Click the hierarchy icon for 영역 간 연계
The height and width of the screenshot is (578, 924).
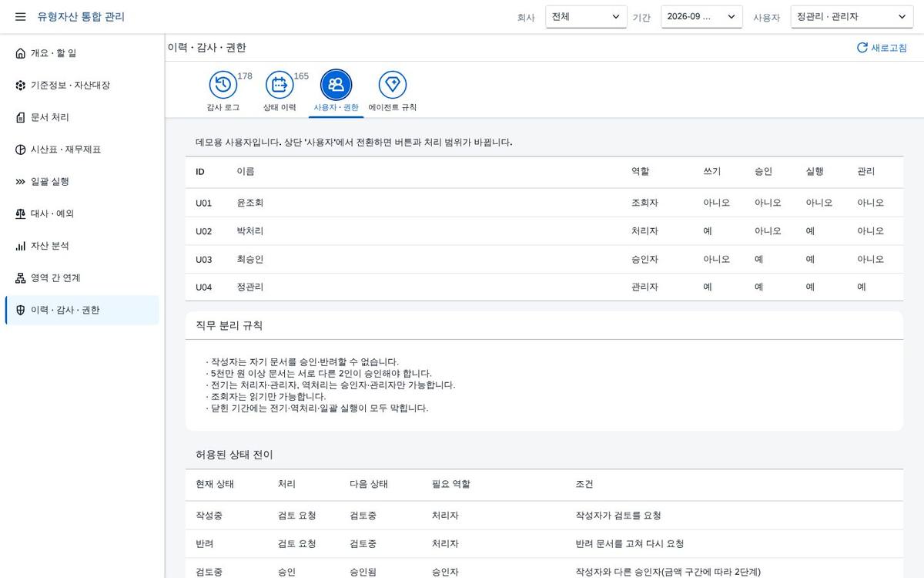(x=20, y=278)
